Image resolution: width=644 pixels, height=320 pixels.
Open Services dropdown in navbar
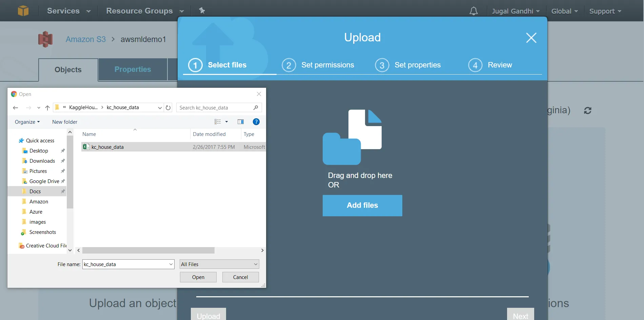(x=69, y=11)
